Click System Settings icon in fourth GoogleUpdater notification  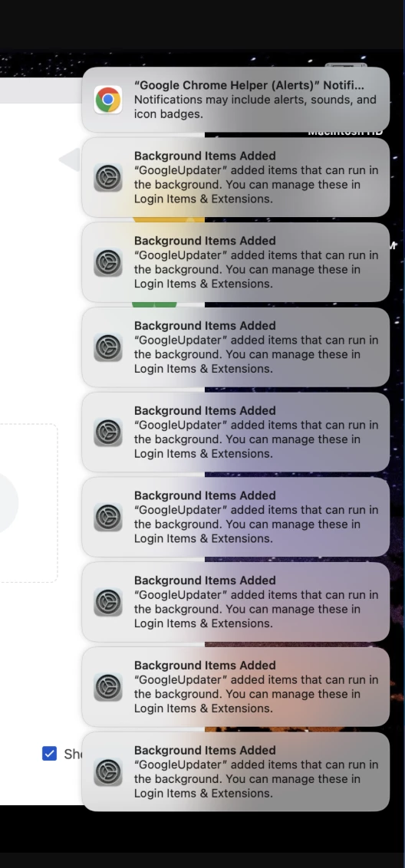click(108, 432)
